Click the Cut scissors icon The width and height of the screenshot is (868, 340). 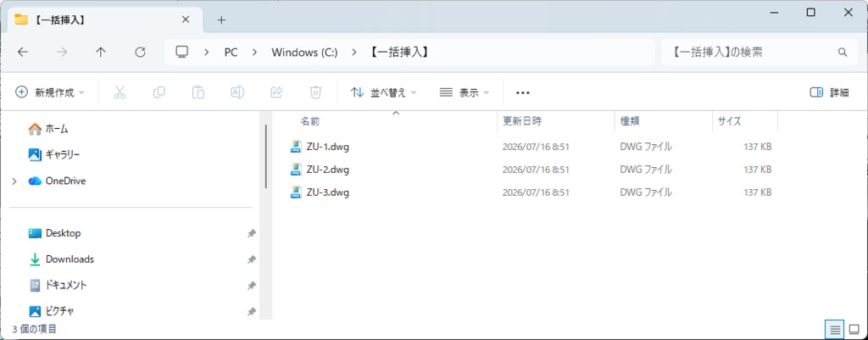120,92
